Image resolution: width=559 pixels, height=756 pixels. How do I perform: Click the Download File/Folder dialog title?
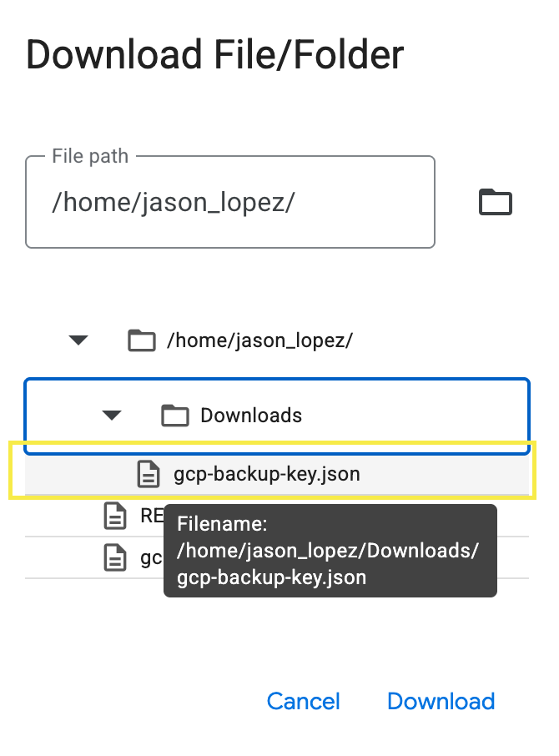(x=215, y=55)
